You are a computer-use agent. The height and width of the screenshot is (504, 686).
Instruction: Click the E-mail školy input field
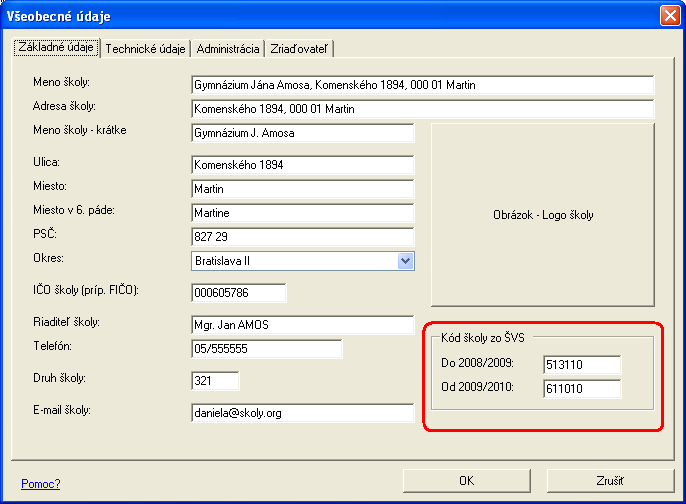tap(303, 413)
